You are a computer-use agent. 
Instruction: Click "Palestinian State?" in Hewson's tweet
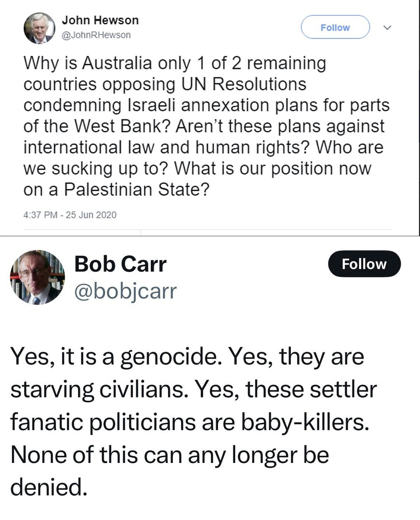click(x=136, y=190)
